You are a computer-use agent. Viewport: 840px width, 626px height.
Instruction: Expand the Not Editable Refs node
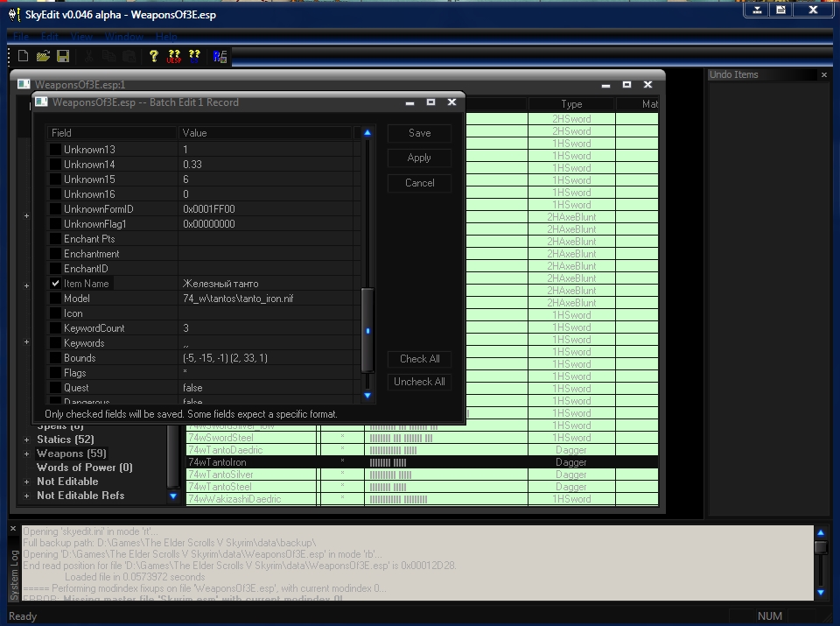point(26,496)
